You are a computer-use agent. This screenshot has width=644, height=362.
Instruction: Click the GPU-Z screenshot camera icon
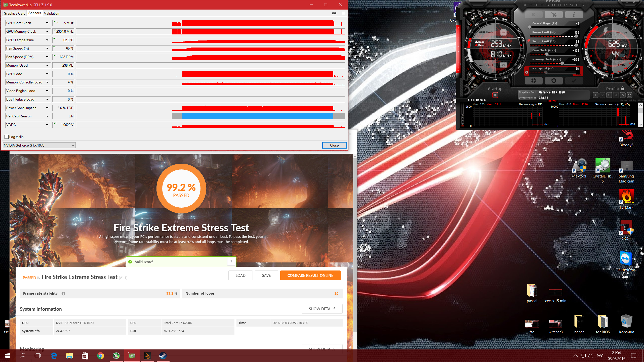[x=334, y=13]
